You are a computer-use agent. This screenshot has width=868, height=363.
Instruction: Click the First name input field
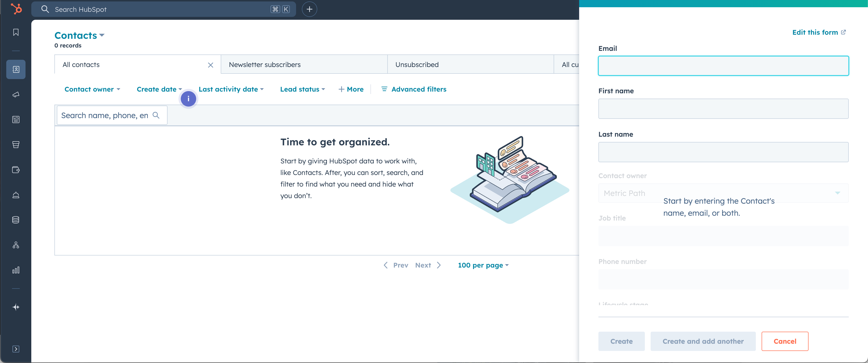click(x=723, y=109)
